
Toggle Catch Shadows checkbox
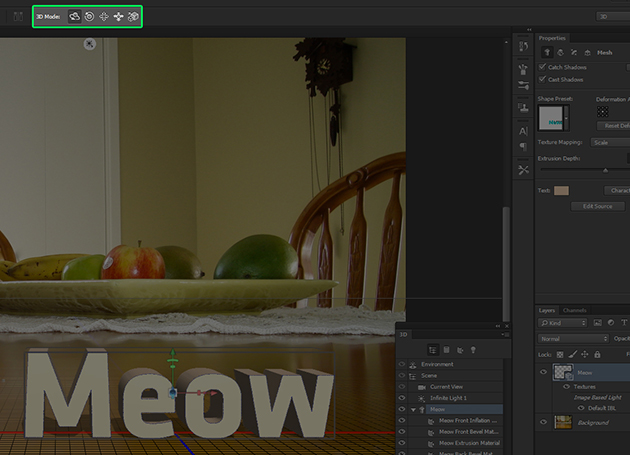(542, 67)
